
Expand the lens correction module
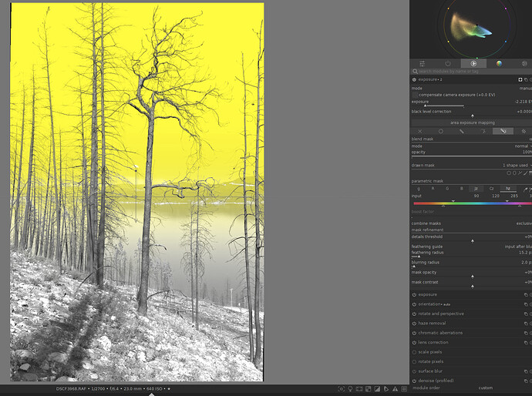pos(433,342)
